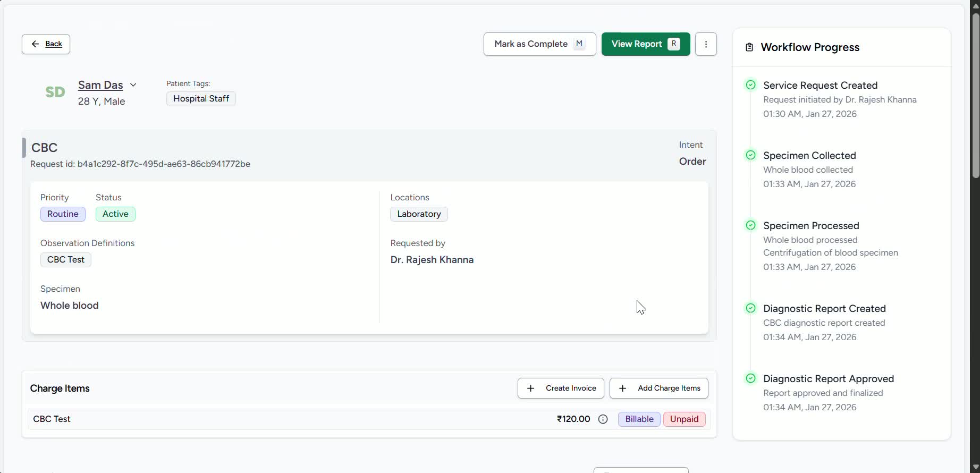
Task: Click the Whole blood specimen value
Action: 70,306
